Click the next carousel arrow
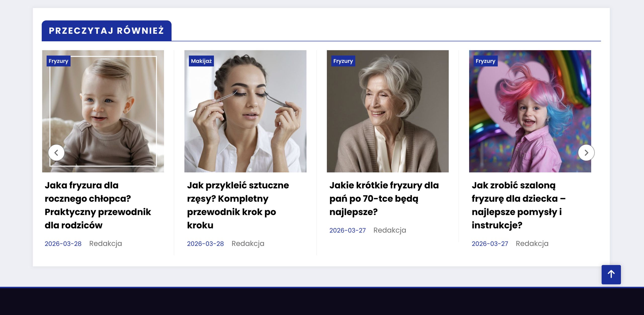This screenshot has width=644, height=315. coord(586,153)
